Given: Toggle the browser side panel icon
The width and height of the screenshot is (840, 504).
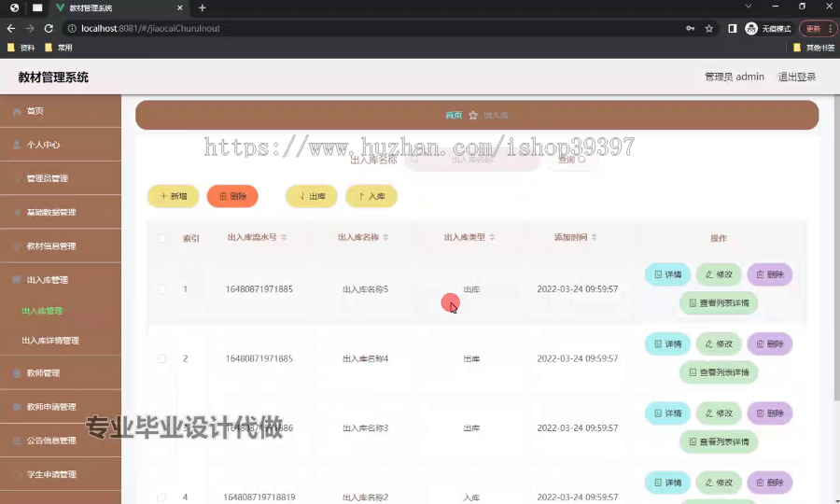Looking at the screenshot, I should point(732,28).
